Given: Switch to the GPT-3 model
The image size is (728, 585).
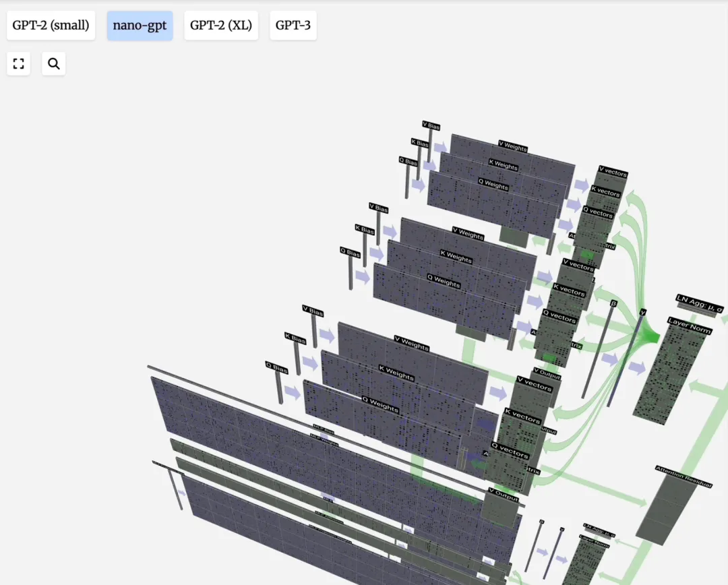Looking at the screenshot, I should (293, 26).
